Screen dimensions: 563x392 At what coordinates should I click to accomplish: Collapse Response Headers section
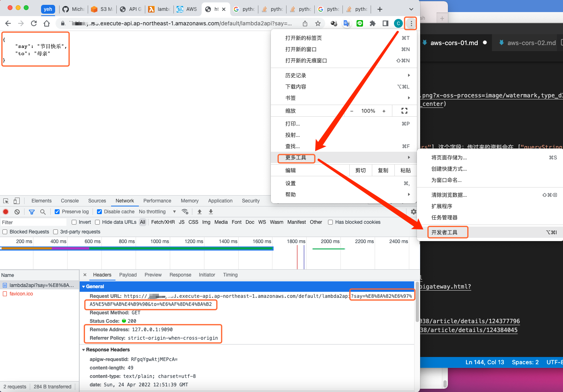84,350
